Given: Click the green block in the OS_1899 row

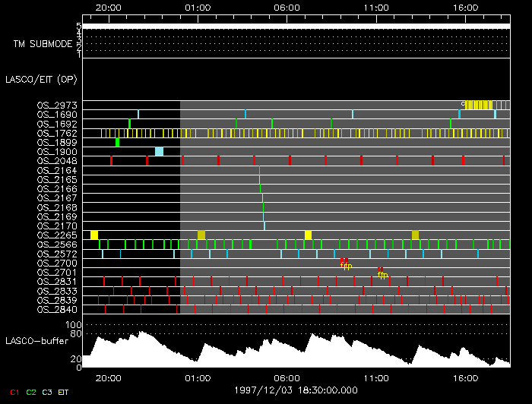Looking at the screenshot, I should (117, 142).
